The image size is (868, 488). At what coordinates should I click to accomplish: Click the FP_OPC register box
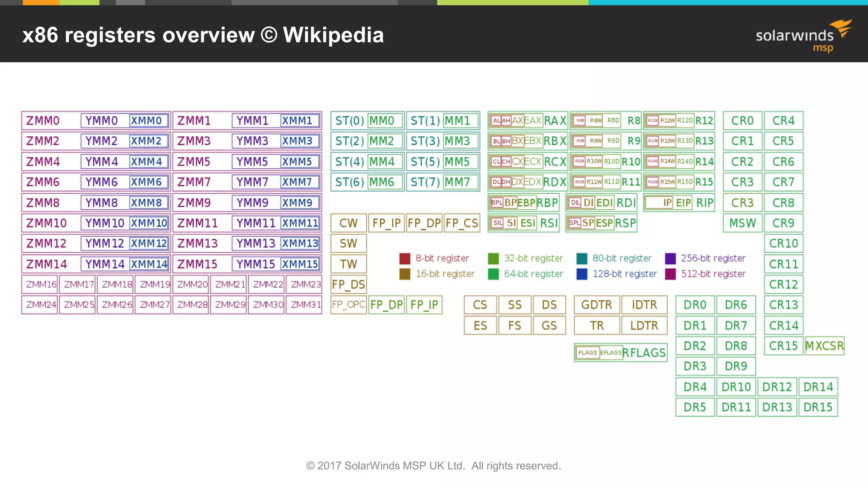tap(348, 305)
